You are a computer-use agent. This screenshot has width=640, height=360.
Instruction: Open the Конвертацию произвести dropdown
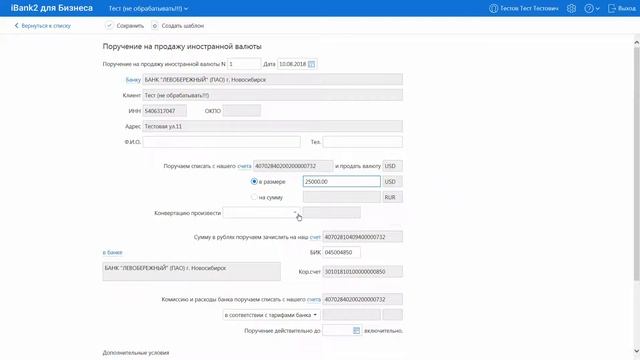pos(262,212)
